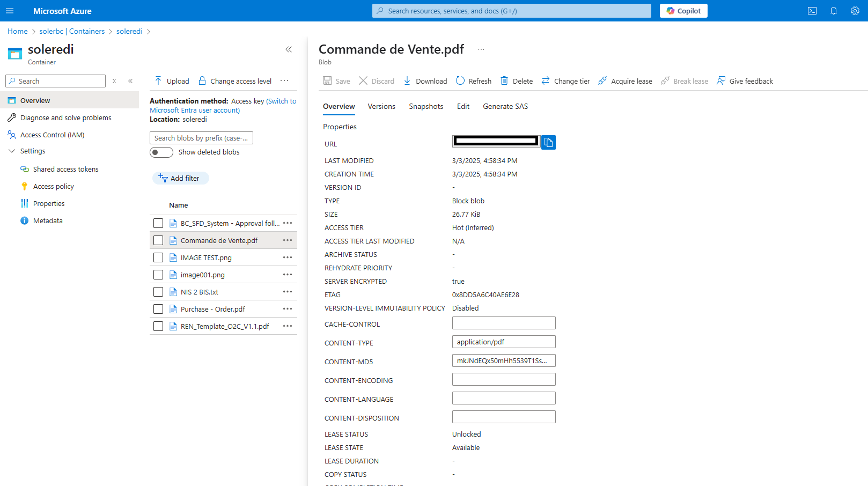This screenshot has width=868, height=486.
Task: Switch to the Versions tab
Action: click(381, 106)
